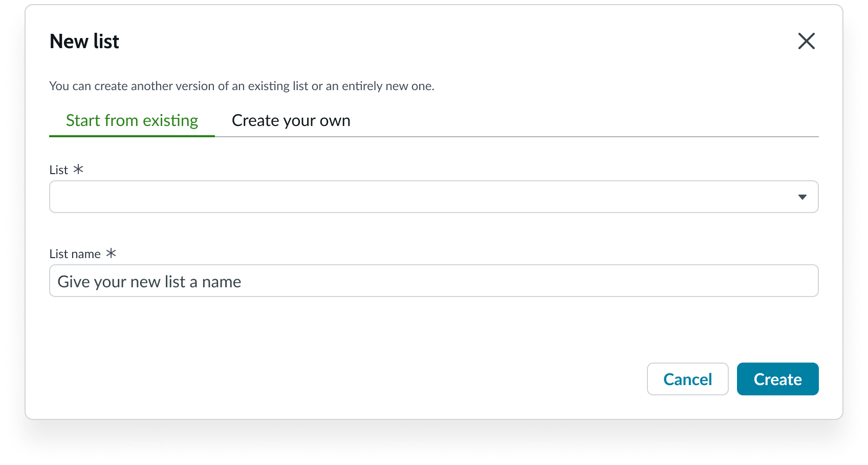This screenshot has height=465, width=868.
Task: Click the X icon in the dialog corner
Action: click(807, 41)
